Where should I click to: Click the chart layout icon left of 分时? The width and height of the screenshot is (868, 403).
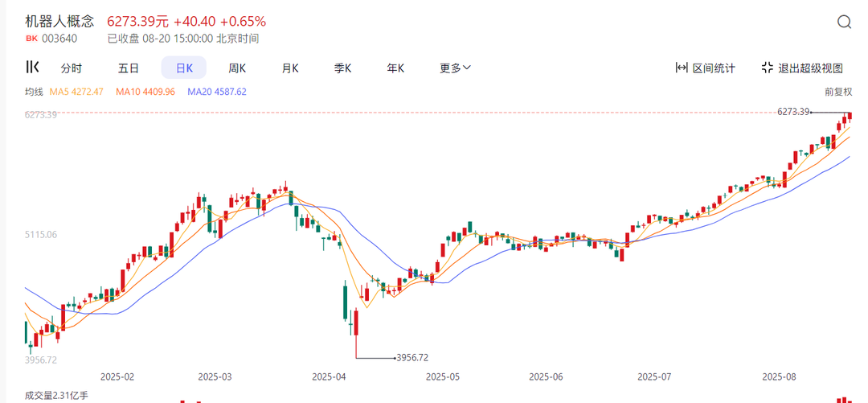pos(32,68)
